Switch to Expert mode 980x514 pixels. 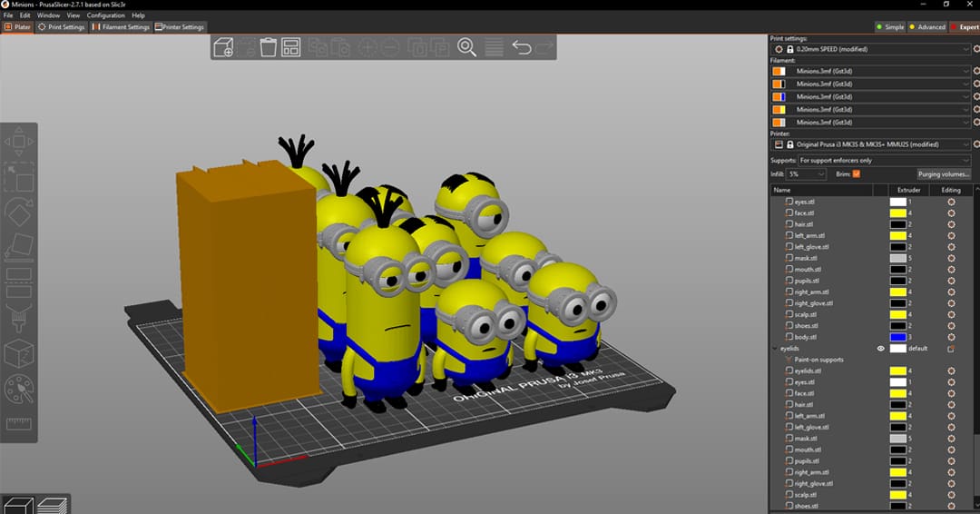[x=965, y=27]
